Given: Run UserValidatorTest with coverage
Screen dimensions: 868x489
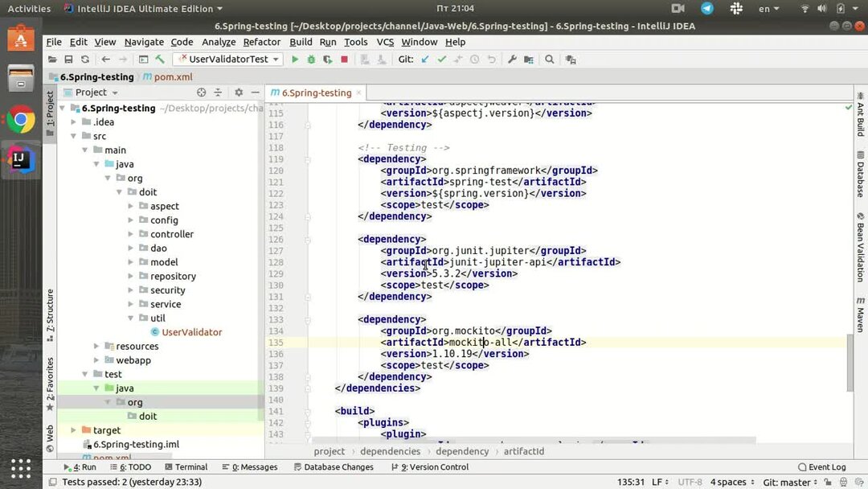Looking at the screenshot, I should tap(326, 59).
